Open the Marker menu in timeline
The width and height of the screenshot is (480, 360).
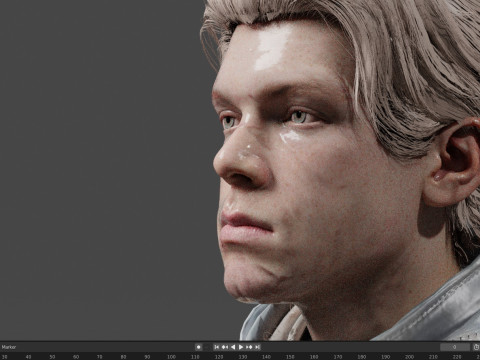(9, 347)
